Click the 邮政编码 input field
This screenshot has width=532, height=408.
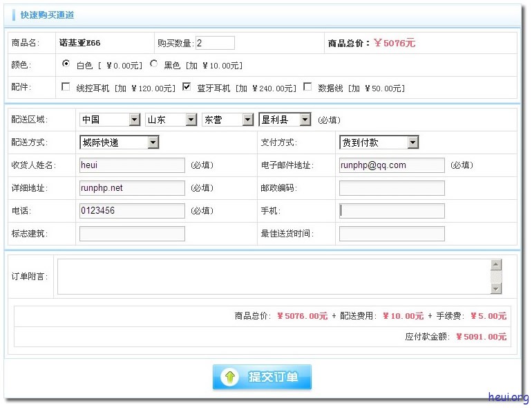(x=392, y=188)
